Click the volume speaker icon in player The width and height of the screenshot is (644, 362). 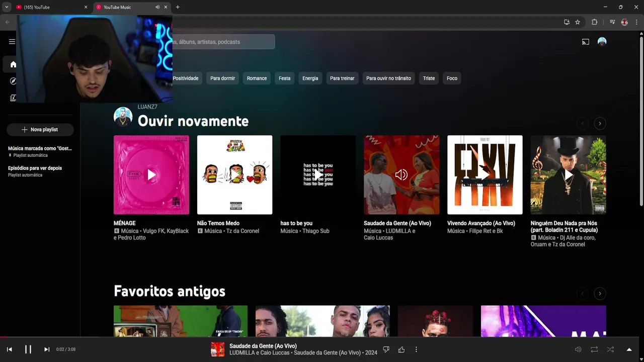[x=578, y=349]
